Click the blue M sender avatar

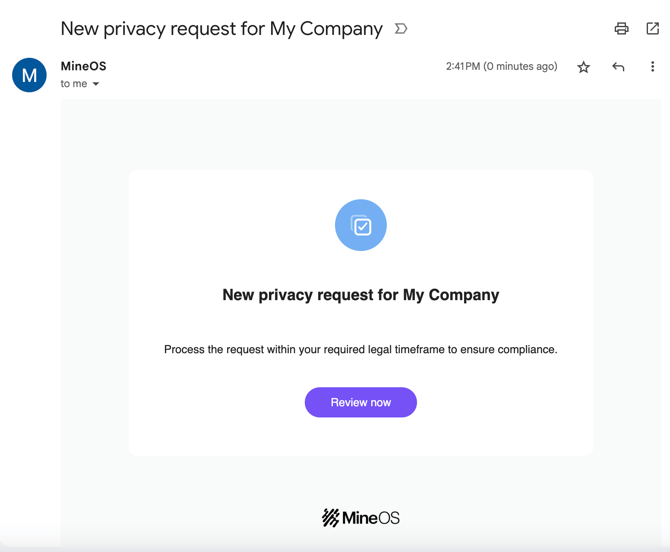29,75
